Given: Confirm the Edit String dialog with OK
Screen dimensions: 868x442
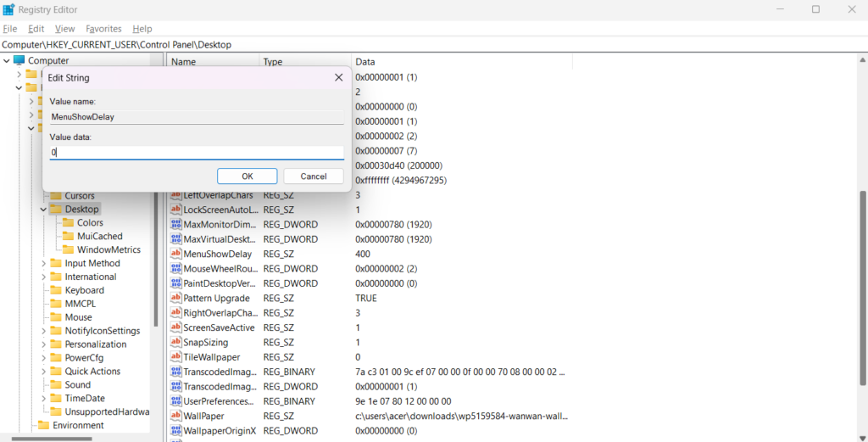Looking at the screenshot, I should (x=248, y=176).
